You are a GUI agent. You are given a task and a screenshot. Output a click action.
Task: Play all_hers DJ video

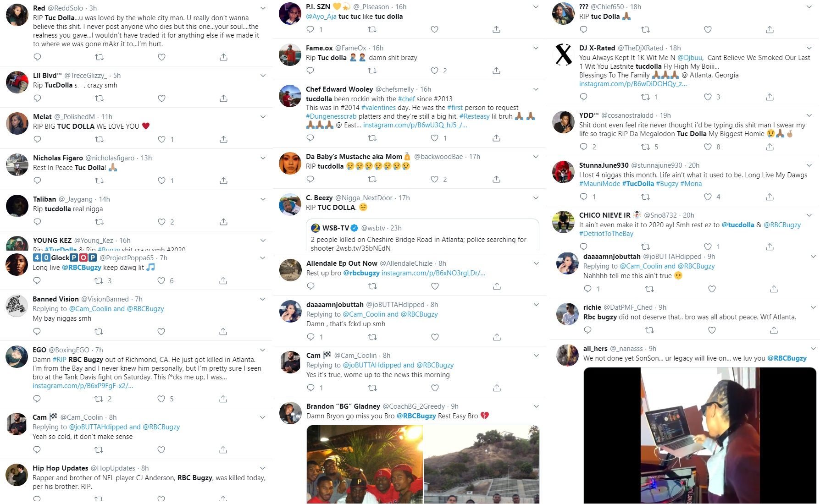[x=699, y=435]
